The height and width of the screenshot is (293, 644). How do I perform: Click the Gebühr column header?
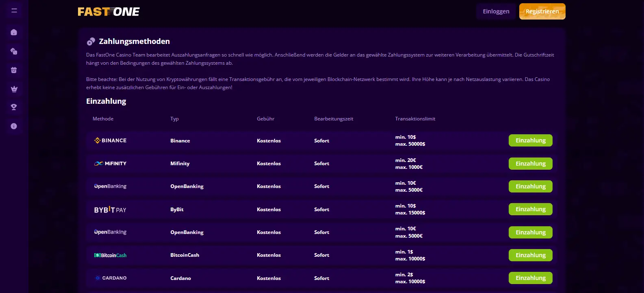(x=266, y=119)
